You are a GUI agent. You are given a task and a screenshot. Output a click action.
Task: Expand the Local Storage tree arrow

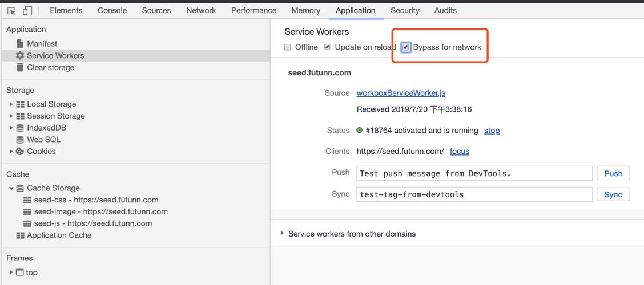pyautogui.click(x=11, y=104)
